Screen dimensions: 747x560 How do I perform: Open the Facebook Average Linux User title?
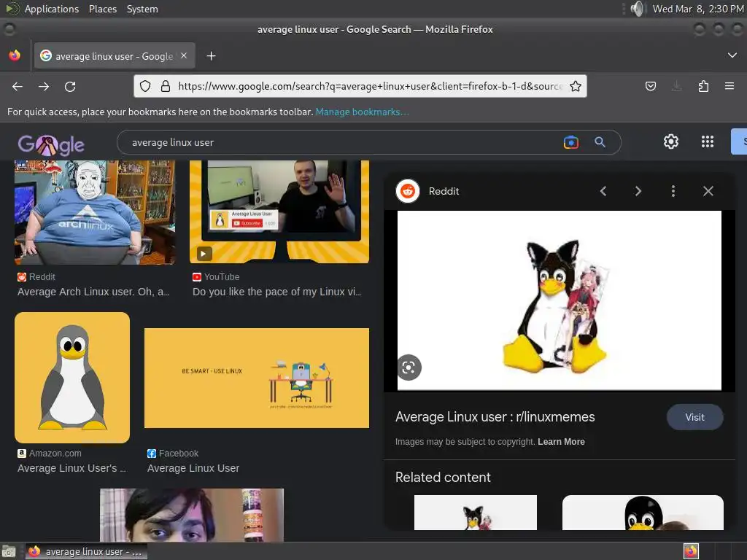(193, 468)
